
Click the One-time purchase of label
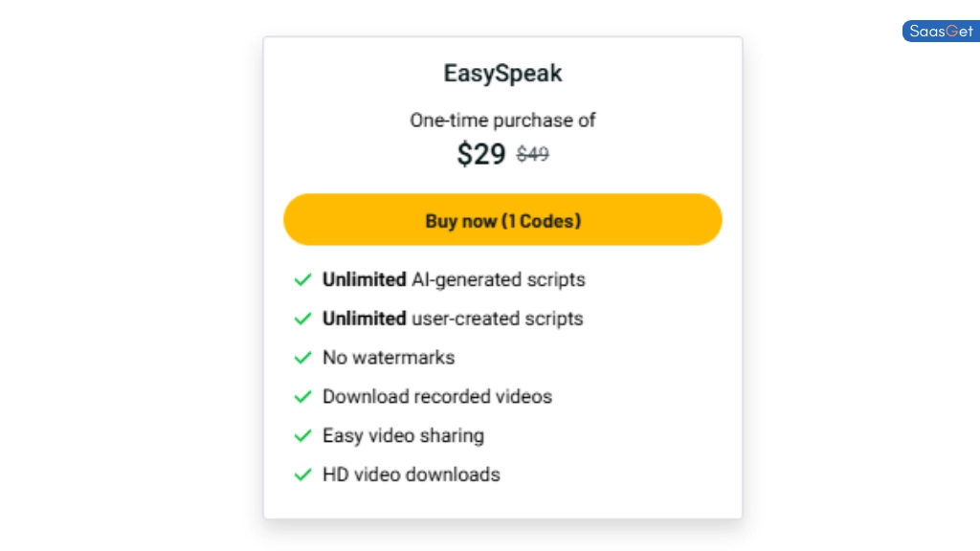coord(502,120)
